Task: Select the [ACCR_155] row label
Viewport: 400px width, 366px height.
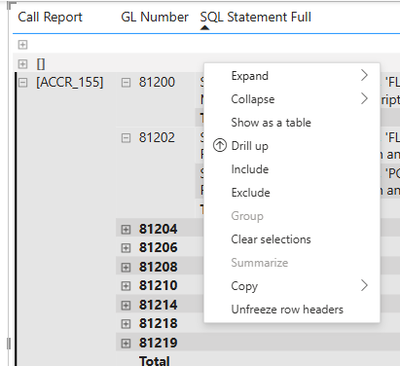Action: click(x=70, y=82)
